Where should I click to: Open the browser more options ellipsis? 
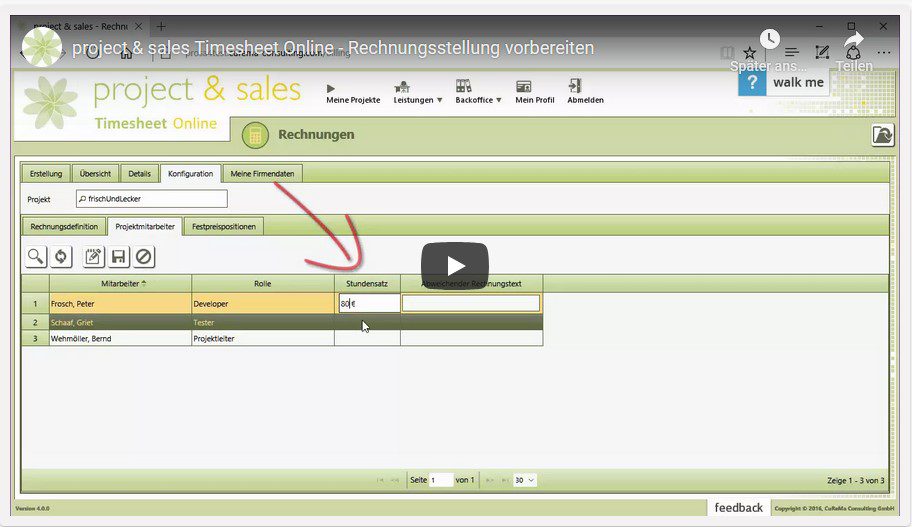point(884,52)
